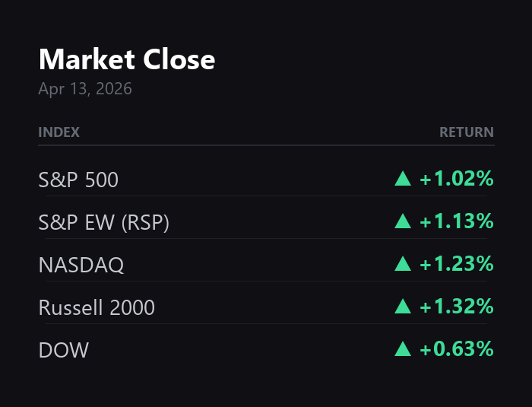Screen dimensions: 532x407
Task: Select the DOW index label
Action: 63,350
